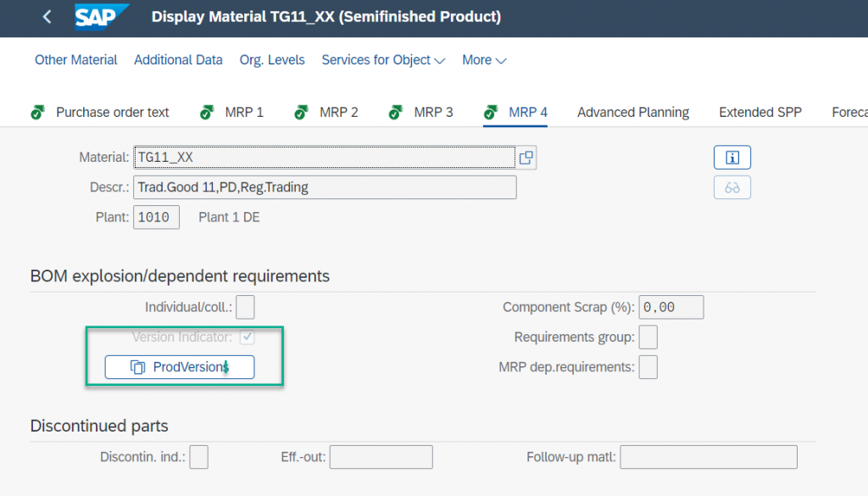The image size is (868, 496).
Task: Open the information icon button
Action: pos(732,158)
